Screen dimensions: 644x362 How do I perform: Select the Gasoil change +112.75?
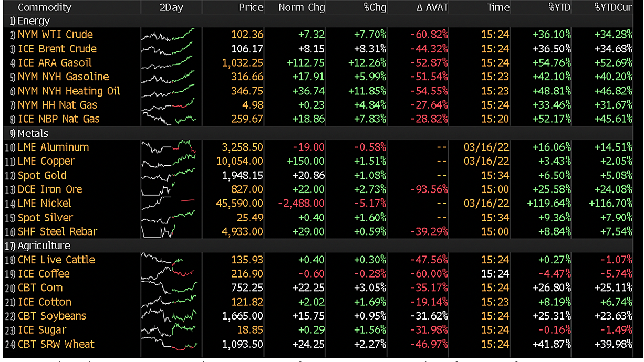tap(306, 63)
